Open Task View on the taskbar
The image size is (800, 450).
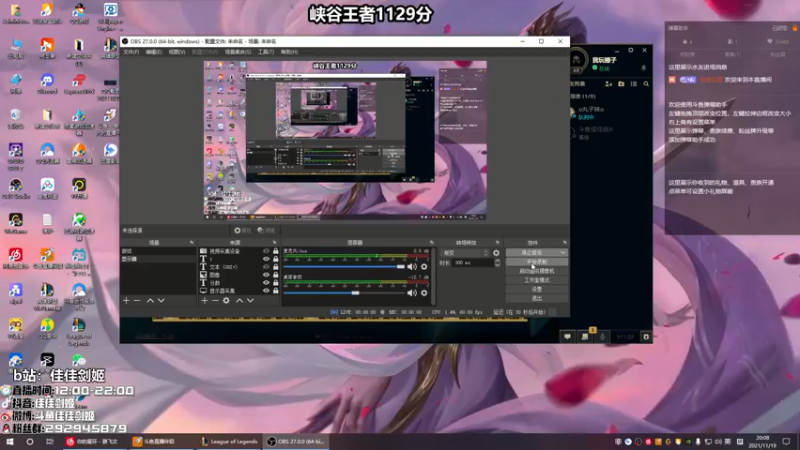[49, 441]
